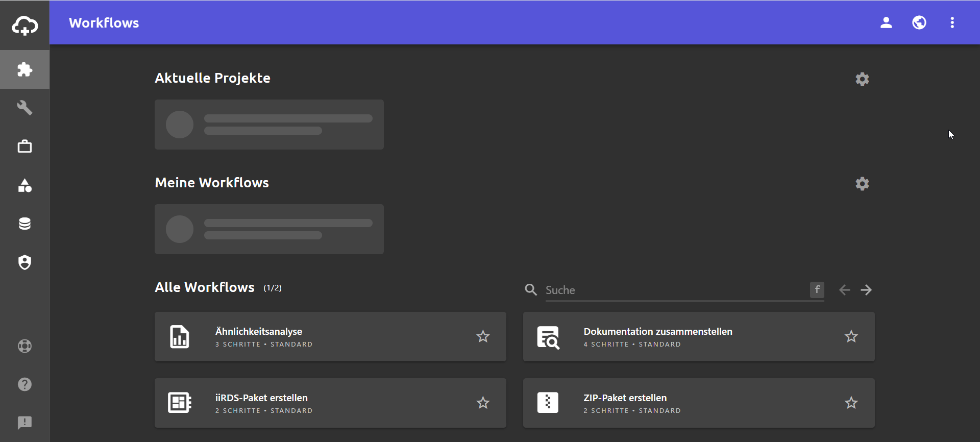Open settings gear for Meine Workflows

pos(862,184)
